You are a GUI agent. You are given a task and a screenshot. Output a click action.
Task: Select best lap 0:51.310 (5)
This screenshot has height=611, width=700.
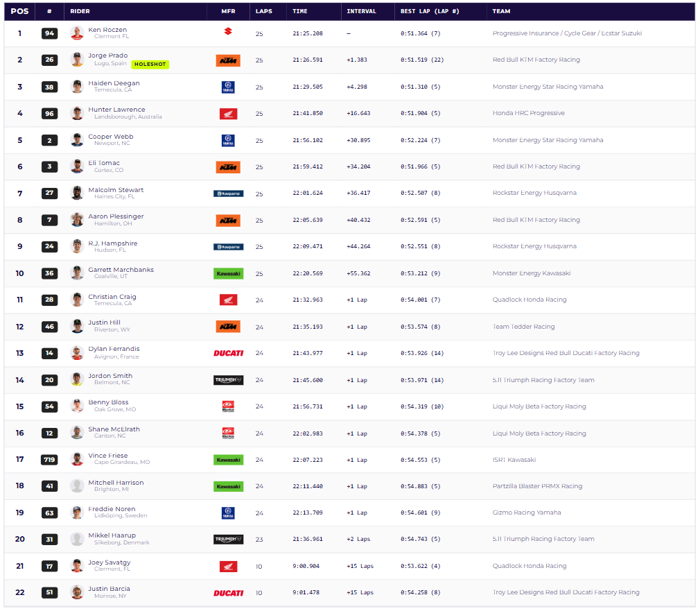click(x=421, y=87)
